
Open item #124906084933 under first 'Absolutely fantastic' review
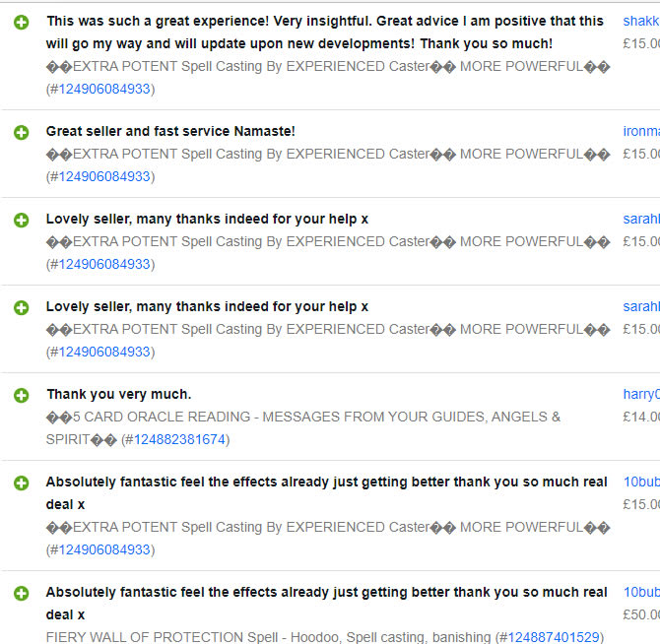(104, 549)
